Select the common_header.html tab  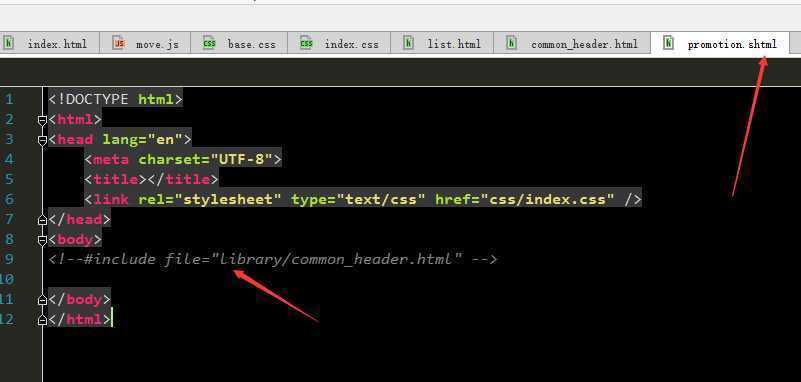pyautogui.click(x=572, y=43)
